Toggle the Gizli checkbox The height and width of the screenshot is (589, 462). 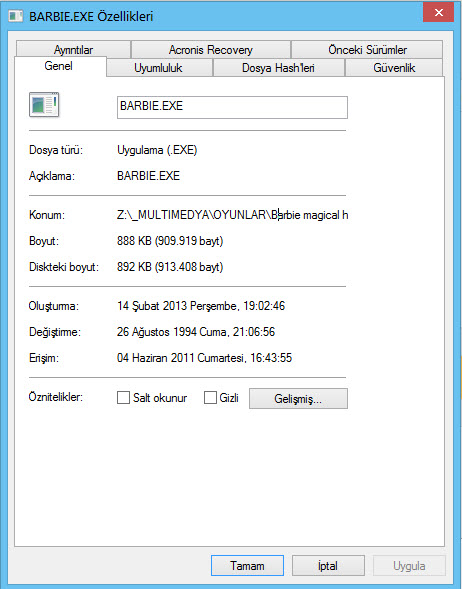point(210,398)
